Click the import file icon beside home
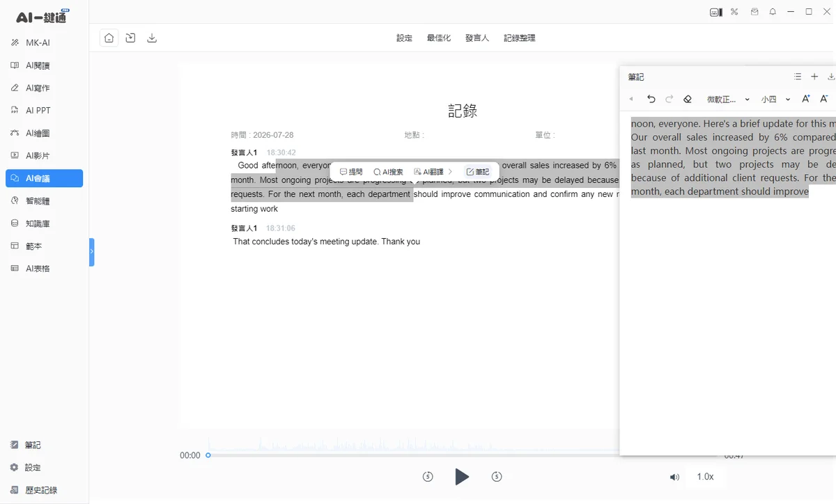The height and width of the screenshot is (504, 836). click(130, 38)
